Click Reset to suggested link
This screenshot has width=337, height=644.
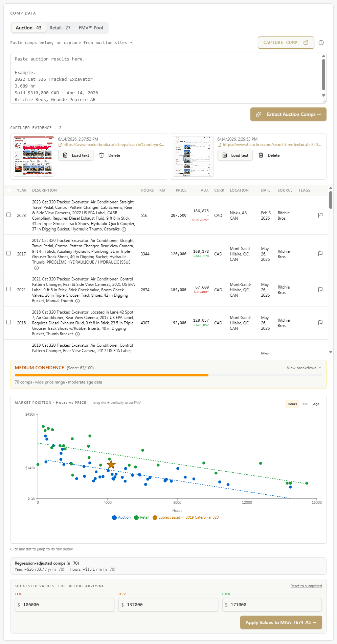306,586
